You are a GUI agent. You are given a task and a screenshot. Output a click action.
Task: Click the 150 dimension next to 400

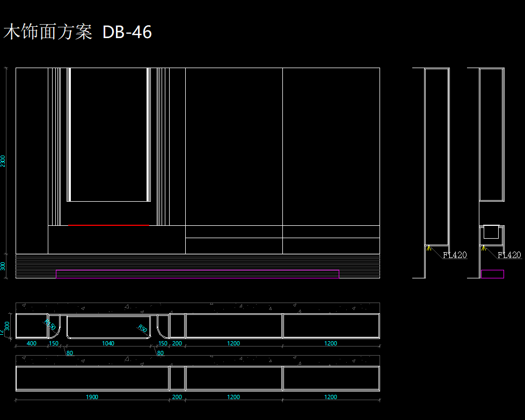pos(54,343)
